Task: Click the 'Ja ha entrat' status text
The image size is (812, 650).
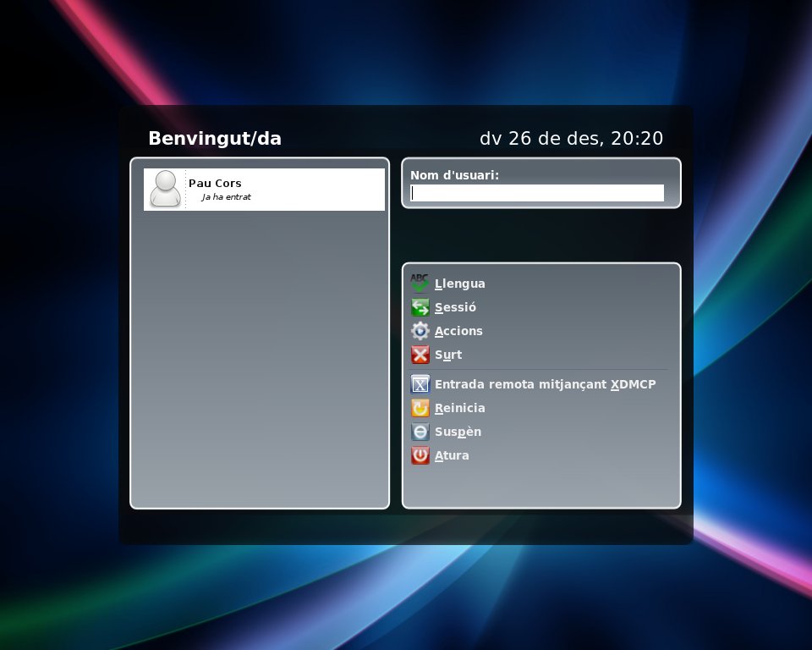Action: [227, 197]
